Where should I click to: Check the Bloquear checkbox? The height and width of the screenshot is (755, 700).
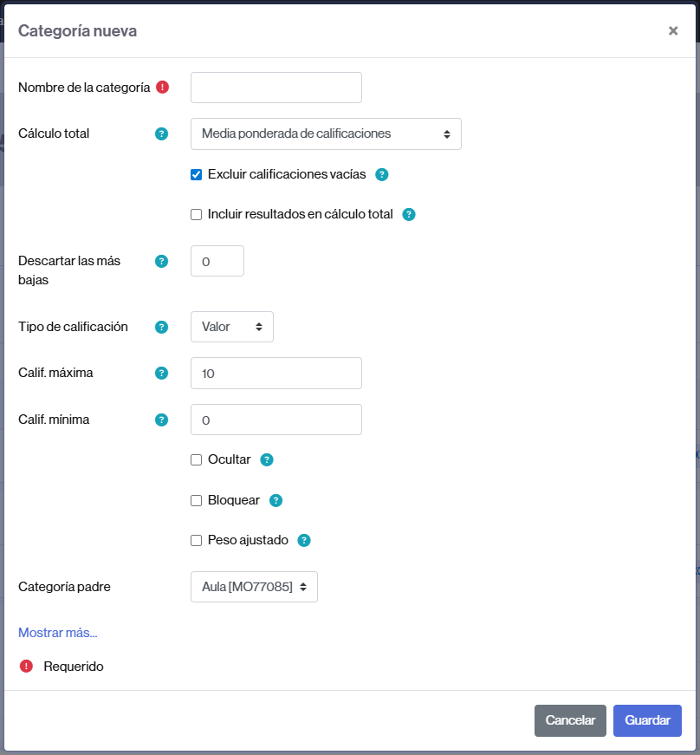pos(197,501)
